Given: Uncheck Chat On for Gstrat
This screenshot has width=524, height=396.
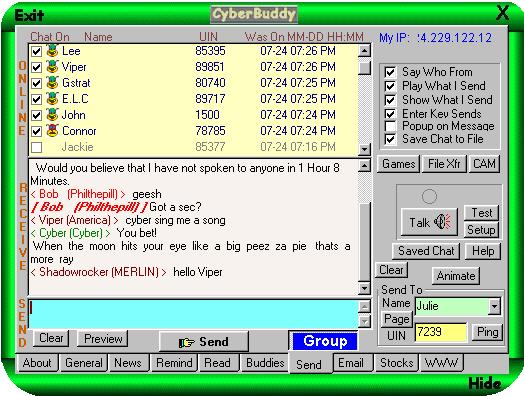Looking at the screenshot, I should 36,83.
